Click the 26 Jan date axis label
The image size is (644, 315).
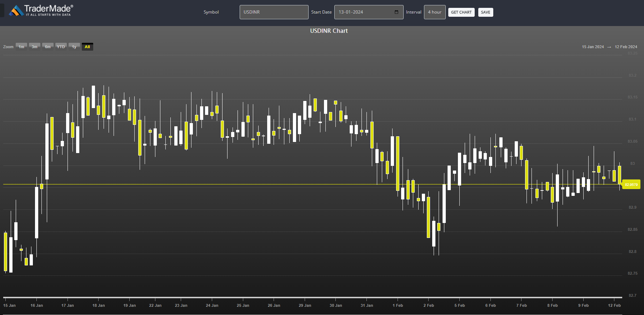[x=274, y=305]
